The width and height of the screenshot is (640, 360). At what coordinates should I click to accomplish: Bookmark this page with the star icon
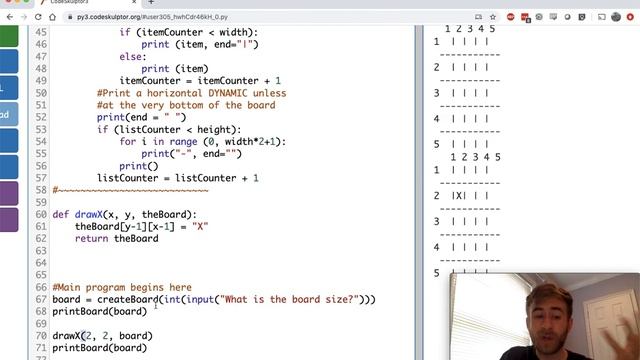point(493,17)
